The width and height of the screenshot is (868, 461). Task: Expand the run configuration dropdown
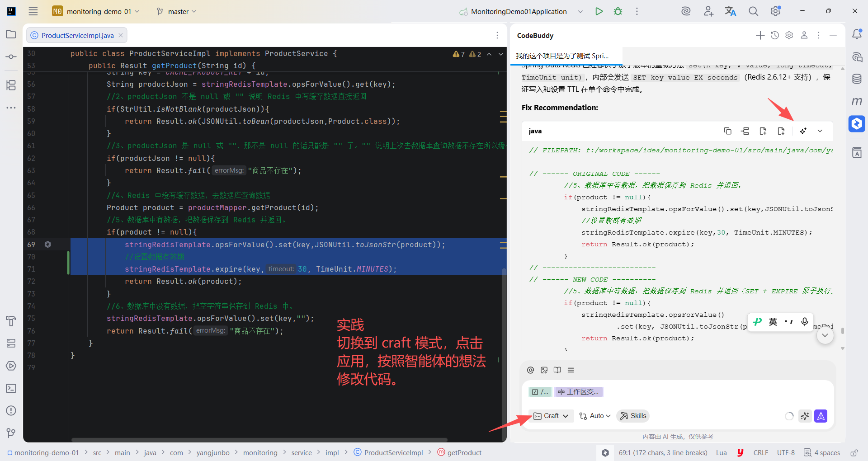tap(580, 11)
